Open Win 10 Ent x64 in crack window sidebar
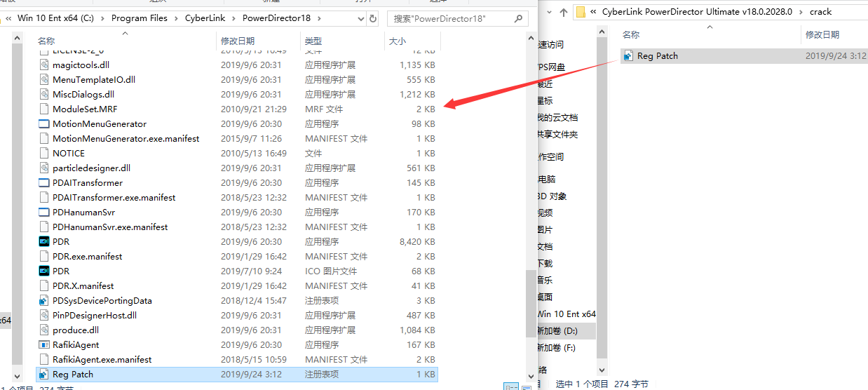Screen dimensions: 868x390 [x=567, y=314]
